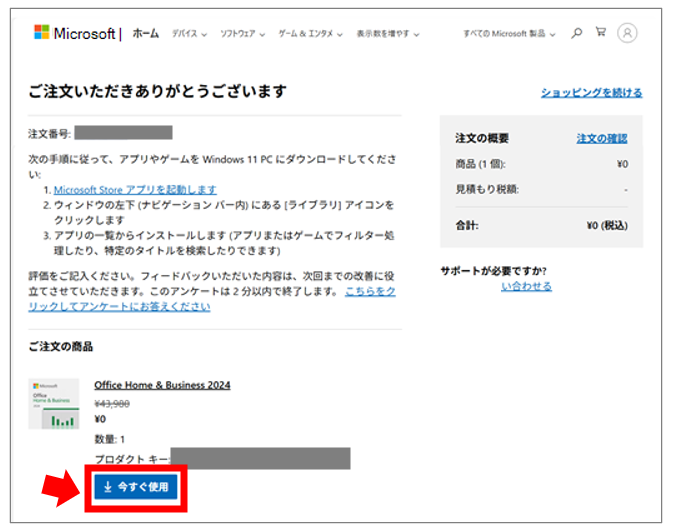Click the プロダクト キー label
673x531 pixels.
(x=132, y=459)
